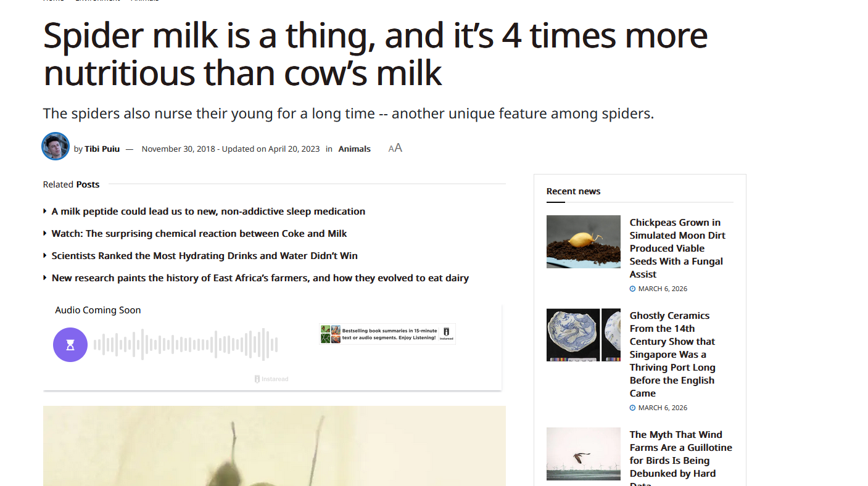Click the arrow bullet before the milk peptide post
The height and width of the screenshot is (486, 868).
(x=45, y=211)
